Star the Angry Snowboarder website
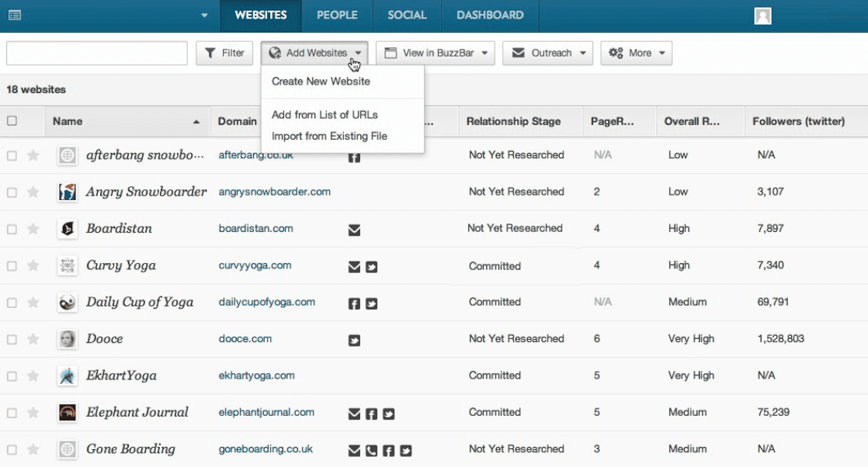 [x=33, y=192]
